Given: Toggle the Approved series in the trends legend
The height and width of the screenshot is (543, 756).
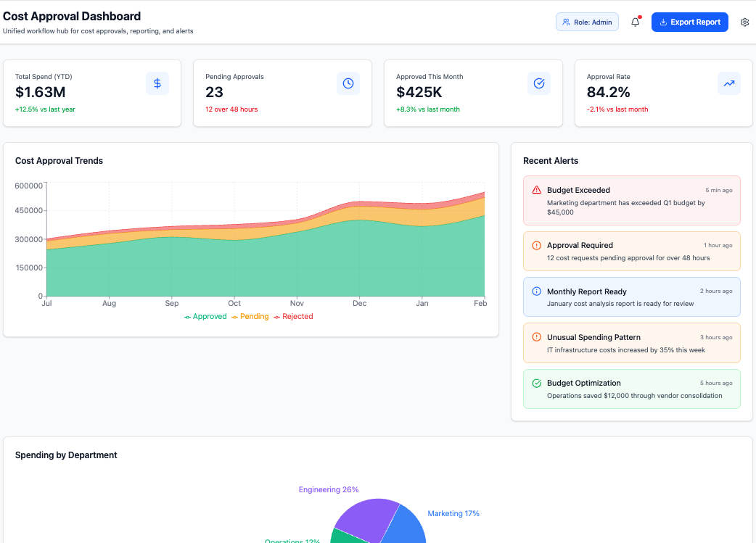Looking at the screenshot, I should (205, 316).
